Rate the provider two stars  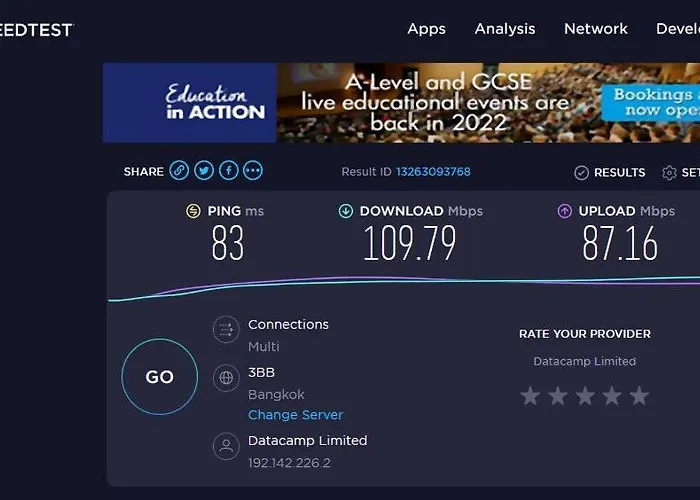tap(558, 396)
